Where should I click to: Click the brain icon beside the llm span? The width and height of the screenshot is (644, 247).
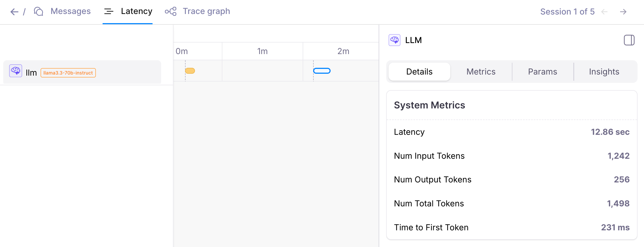point(15,71)
